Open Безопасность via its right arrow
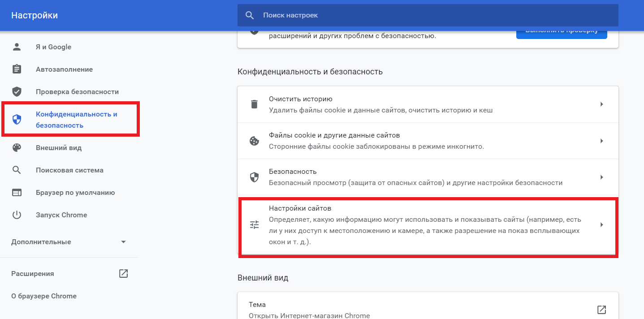 [x=601, y=177]
